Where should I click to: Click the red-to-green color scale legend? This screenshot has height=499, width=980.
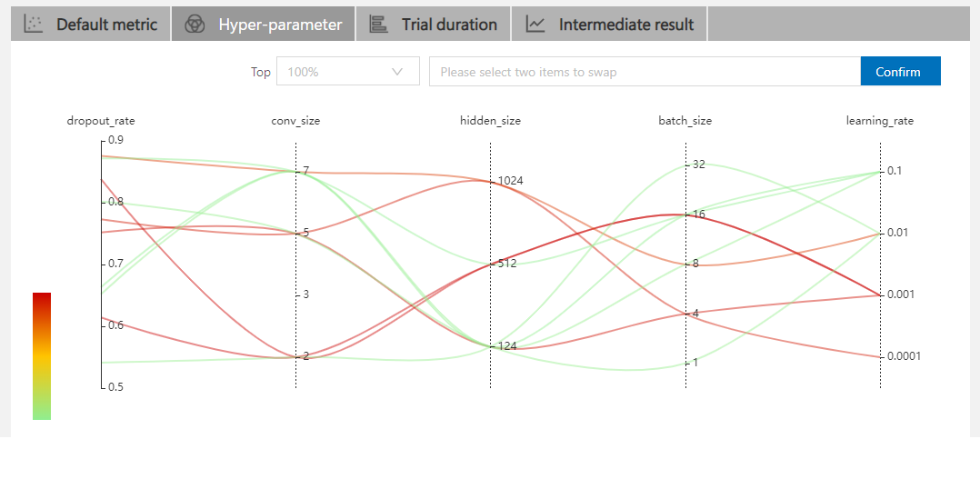pos(42,355)
